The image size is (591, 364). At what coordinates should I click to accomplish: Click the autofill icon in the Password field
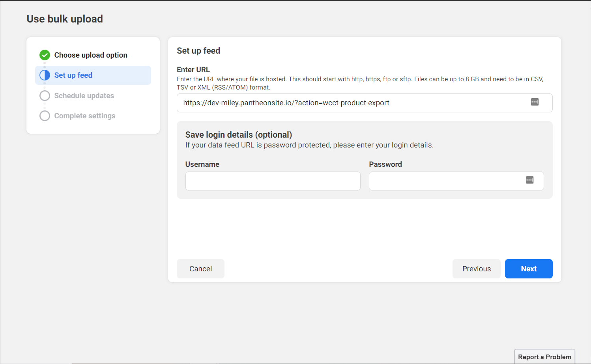pos(530,180)
